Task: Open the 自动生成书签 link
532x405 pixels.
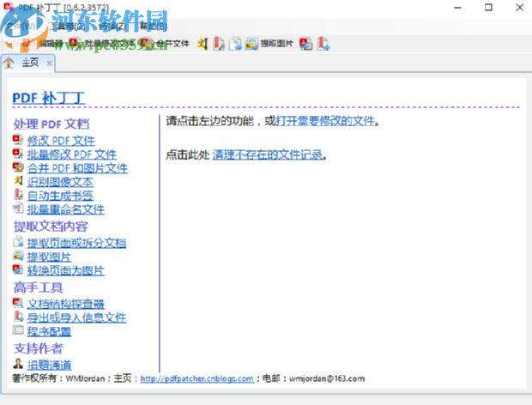Action: click(60, 196)
